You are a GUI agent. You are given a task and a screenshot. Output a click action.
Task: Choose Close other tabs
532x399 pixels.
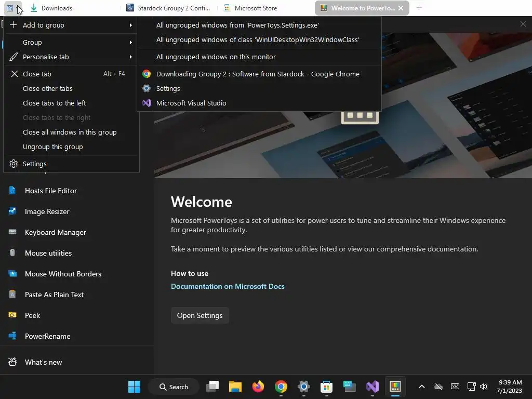[x=71, y=88]
